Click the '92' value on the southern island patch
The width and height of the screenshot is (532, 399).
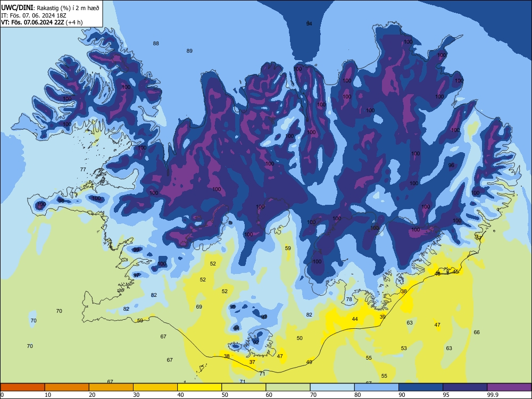coord(256,342)
